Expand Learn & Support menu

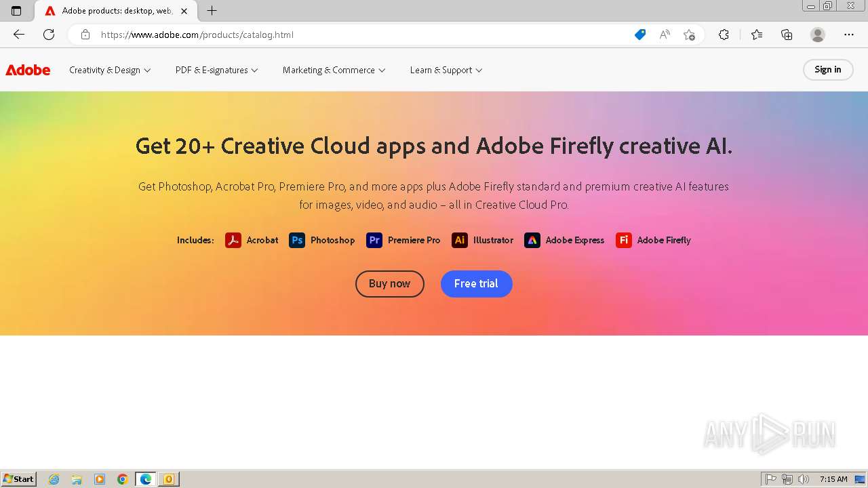tap(446, 70)
